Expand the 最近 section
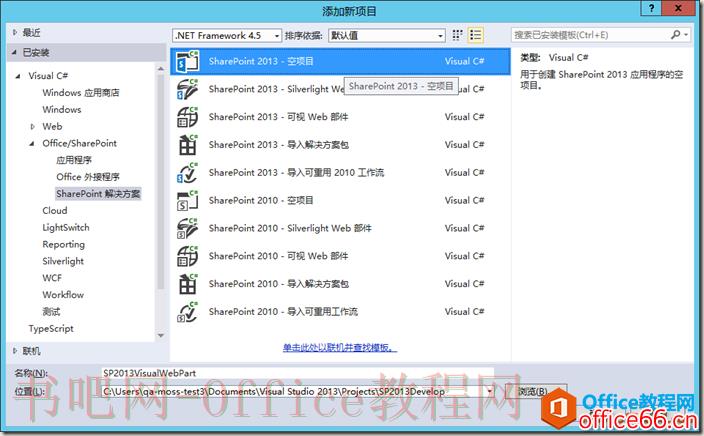This screenshot has width=704, height=436. (15, 32)
